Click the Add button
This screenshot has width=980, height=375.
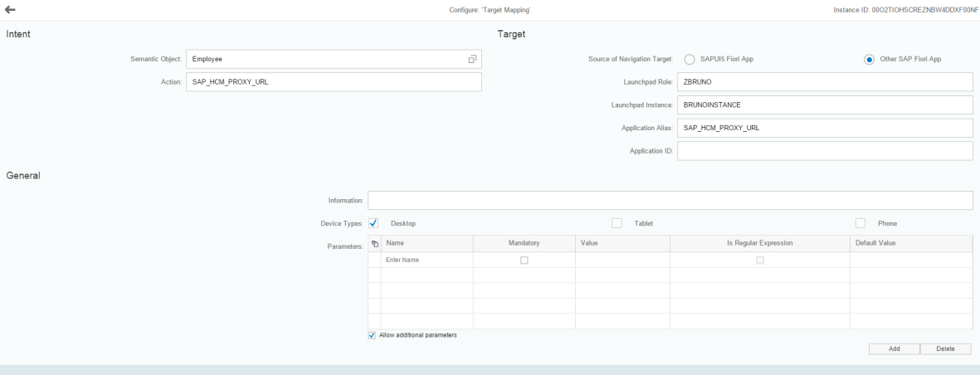895,349
